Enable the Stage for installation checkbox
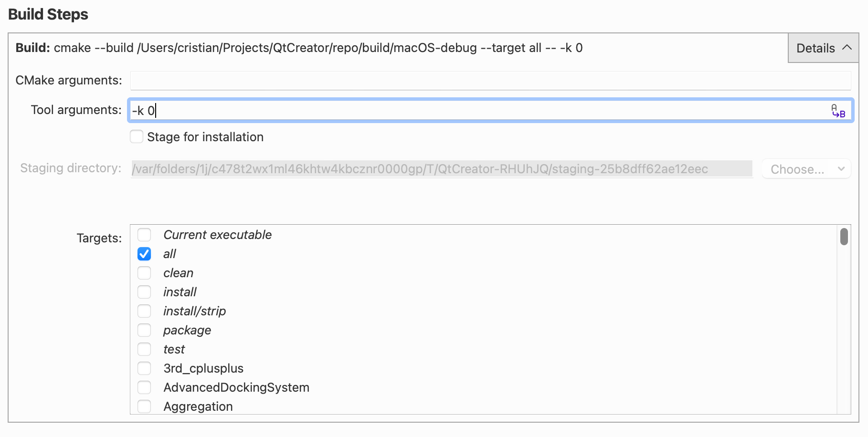The width and height of the screenshot is (868, 437). pos(137,137)
